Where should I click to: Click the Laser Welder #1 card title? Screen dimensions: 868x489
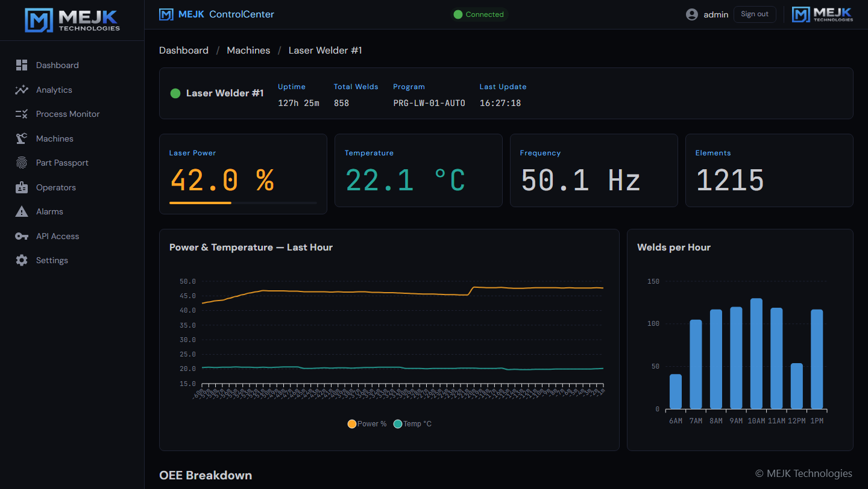(225, 93)
